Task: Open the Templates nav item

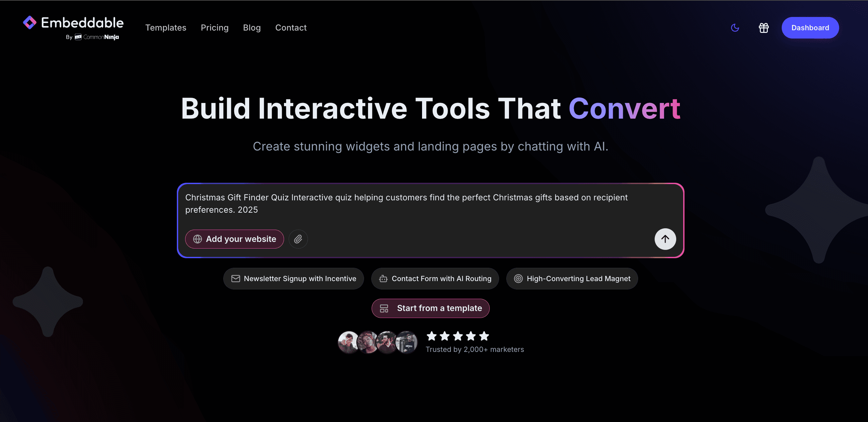Action: 166,28
